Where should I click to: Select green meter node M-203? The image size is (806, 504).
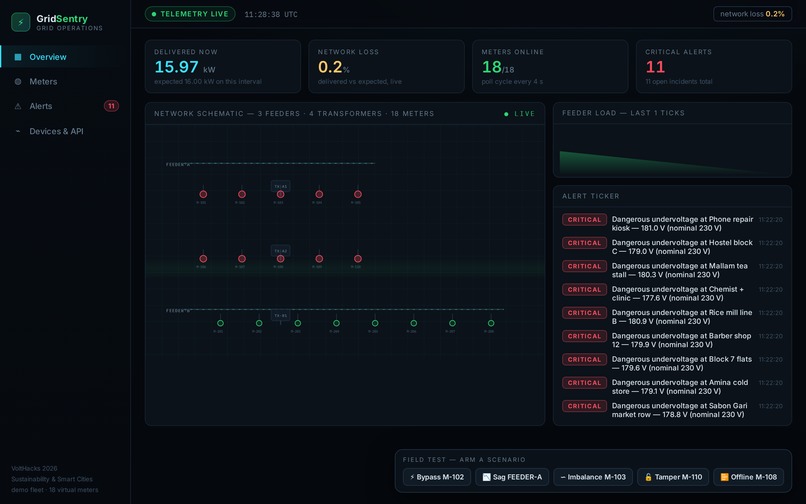click(298, 323)
